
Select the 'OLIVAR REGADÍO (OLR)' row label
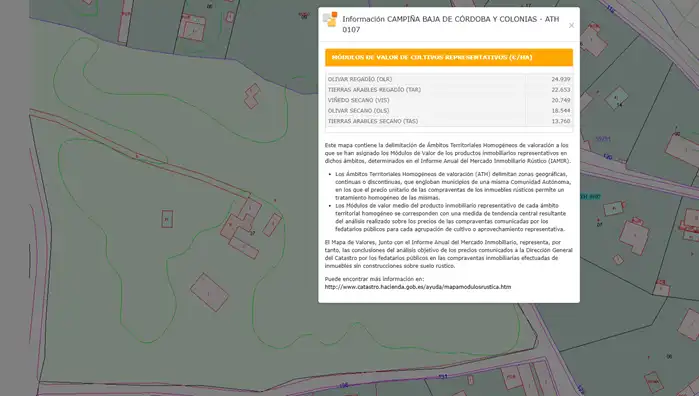coord(360,79)
